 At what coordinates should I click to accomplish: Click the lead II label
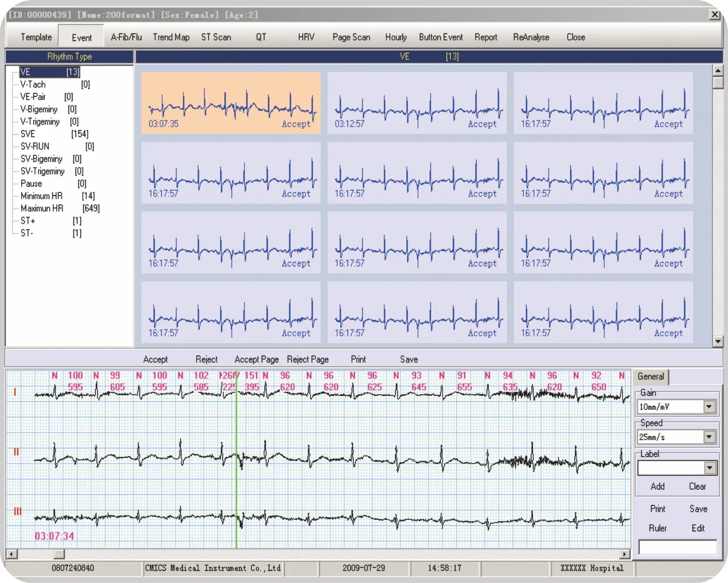click(x=16, y=452)
